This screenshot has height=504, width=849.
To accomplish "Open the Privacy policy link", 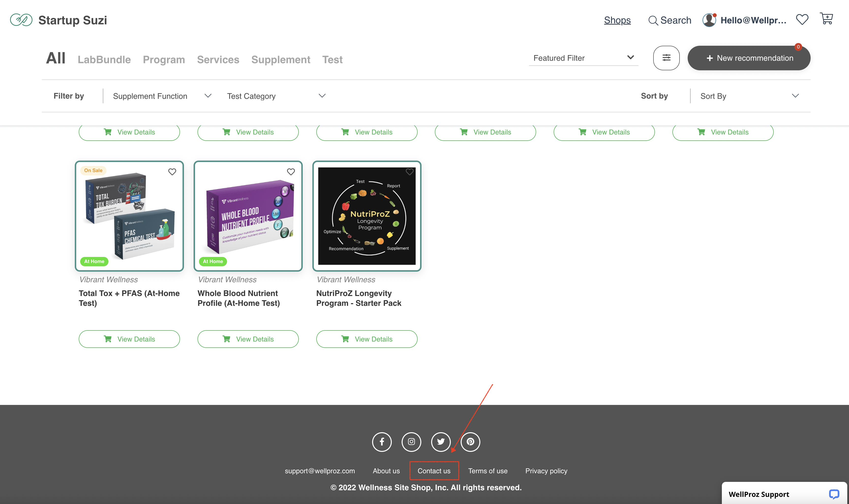I will click(x=546, y=471).
